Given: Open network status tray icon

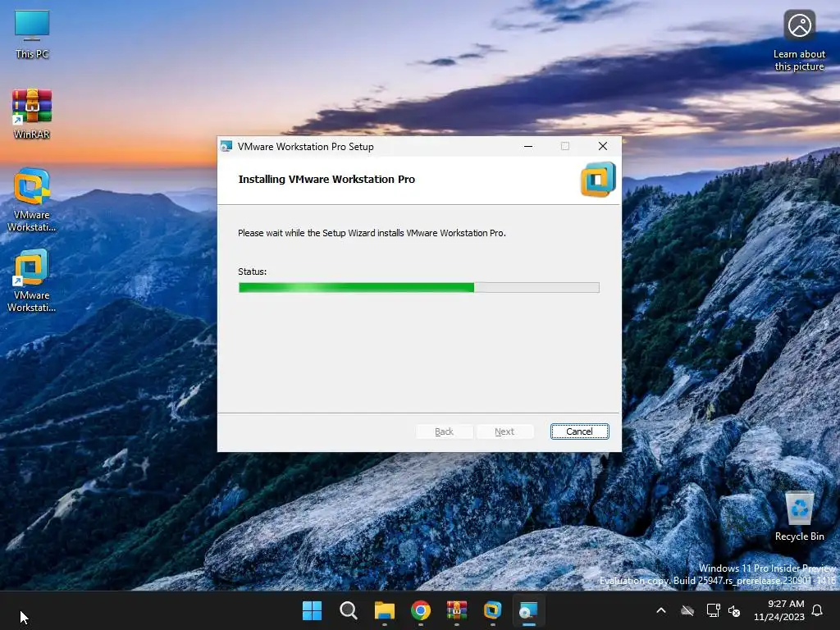Looking at the screenshot, I should click(x=713, y=610).
